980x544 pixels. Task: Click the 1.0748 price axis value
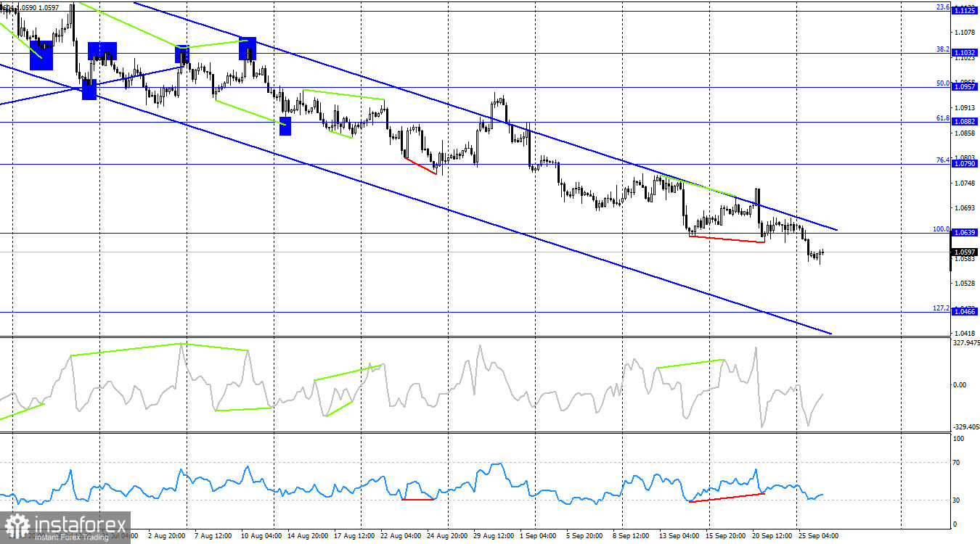966,184
